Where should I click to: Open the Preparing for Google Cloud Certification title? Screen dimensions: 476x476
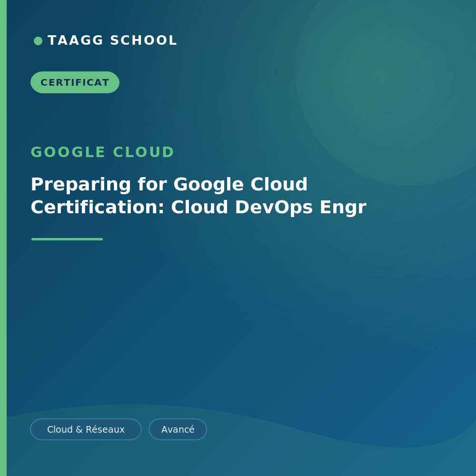coord(198,196)
